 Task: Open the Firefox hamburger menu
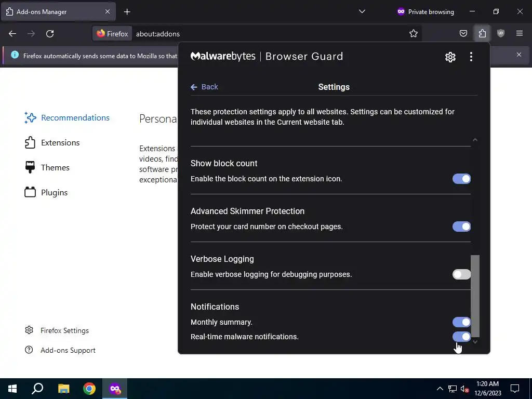(520, 34)
